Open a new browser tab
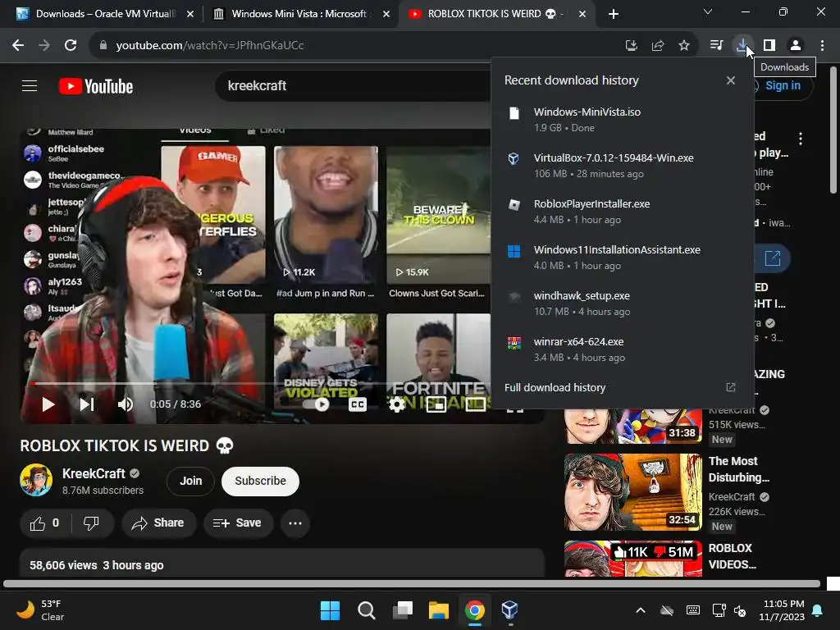The width and height of the screenshot is (840, 630). [614, 14]
